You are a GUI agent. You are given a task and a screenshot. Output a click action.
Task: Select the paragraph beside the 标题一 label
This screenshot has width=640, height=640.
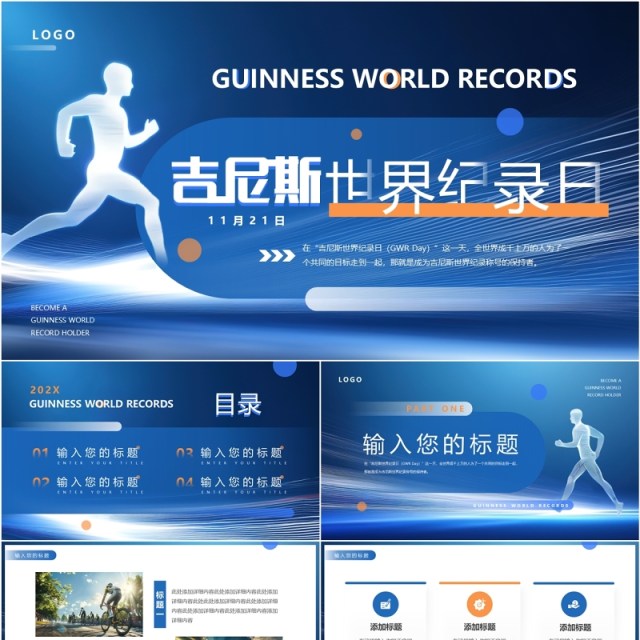tap(224, 606)
